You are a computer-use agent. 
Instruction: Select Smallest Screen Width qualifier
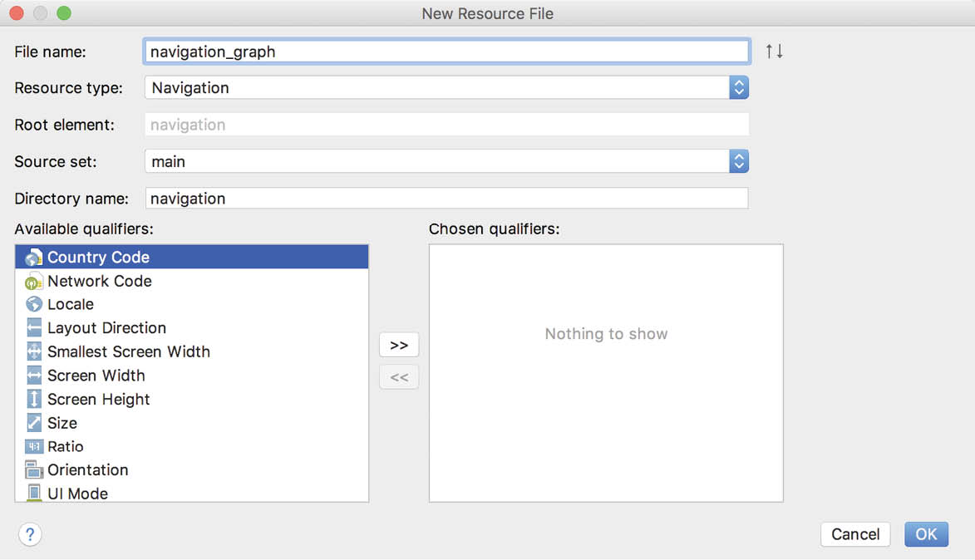[x=191, y=351]
